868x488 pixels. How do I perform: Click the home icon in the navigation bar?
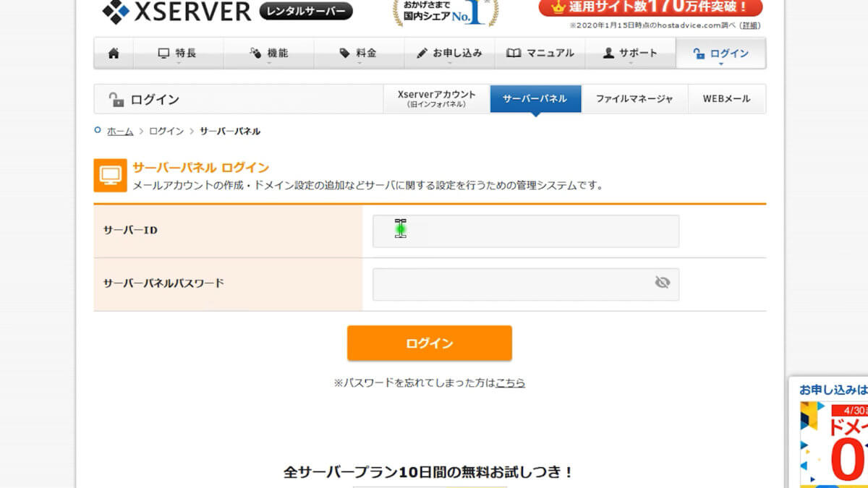click(114, 53)
